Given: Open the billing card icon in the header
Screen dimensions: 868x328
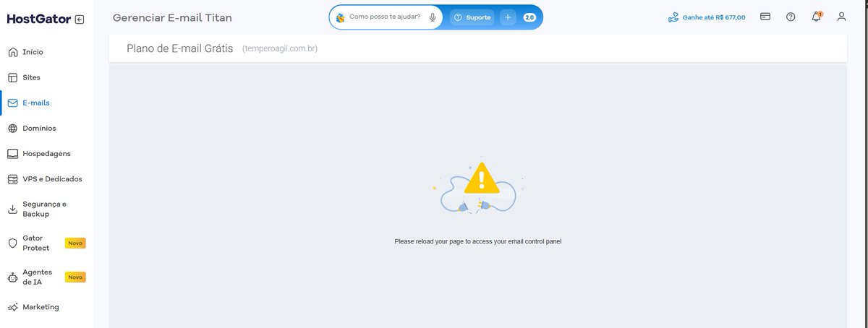Looking at the screenshot, I should pos(765,17).
